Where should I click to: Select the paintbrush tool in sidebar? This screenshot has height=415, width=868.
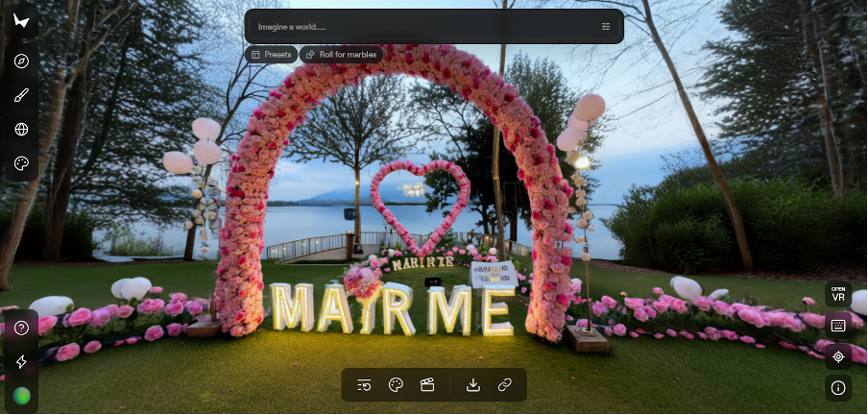[21, 95]
